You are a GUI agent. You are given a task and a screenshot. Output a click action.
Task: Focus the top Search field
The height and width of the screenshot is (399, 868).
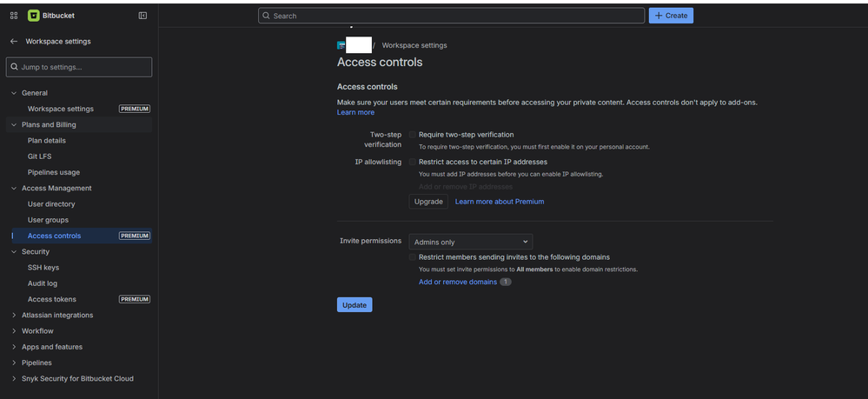pyautogui.click(x=451, y=16)
